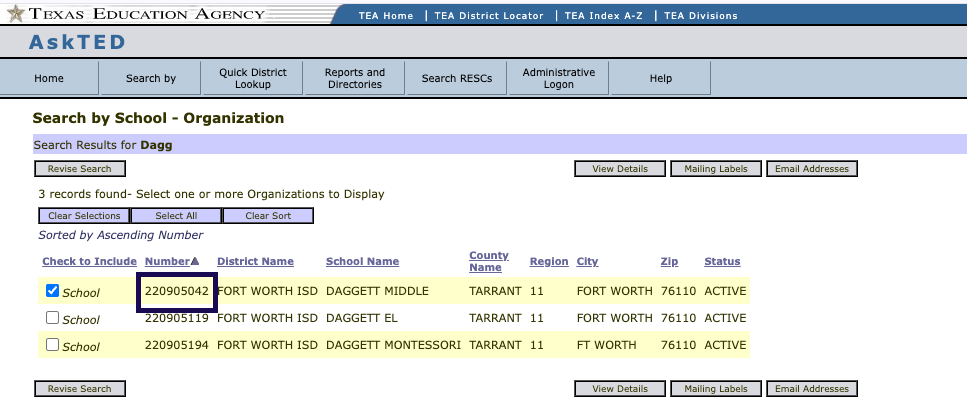
Task: Click the bottom Revise Search button
Action: coord(80,389)
